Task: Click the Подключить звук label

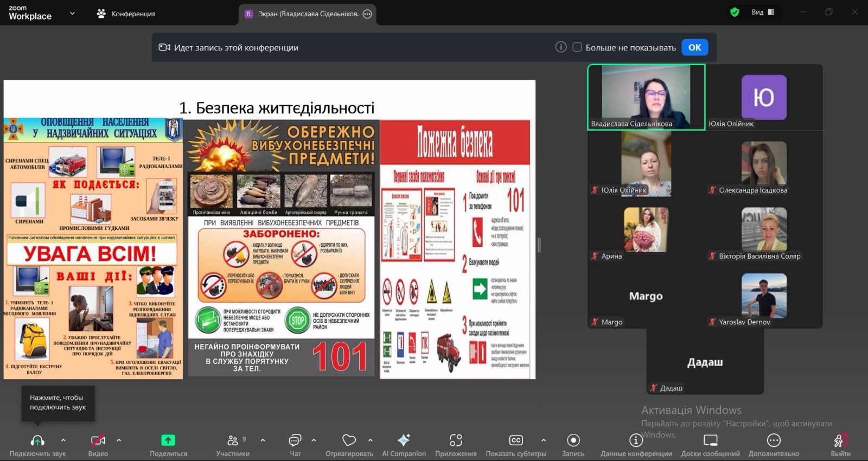Action: (x=37, y=453)
